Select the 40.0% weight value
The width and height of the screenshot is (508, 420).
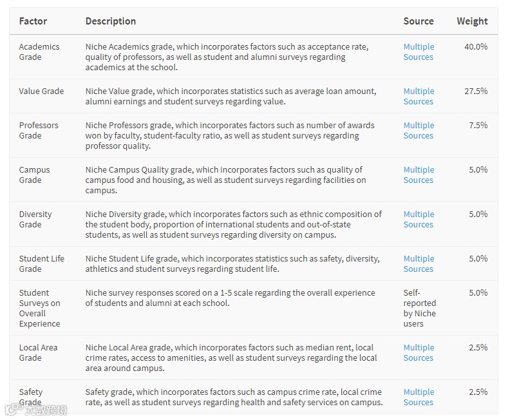(x=476, y=46)
